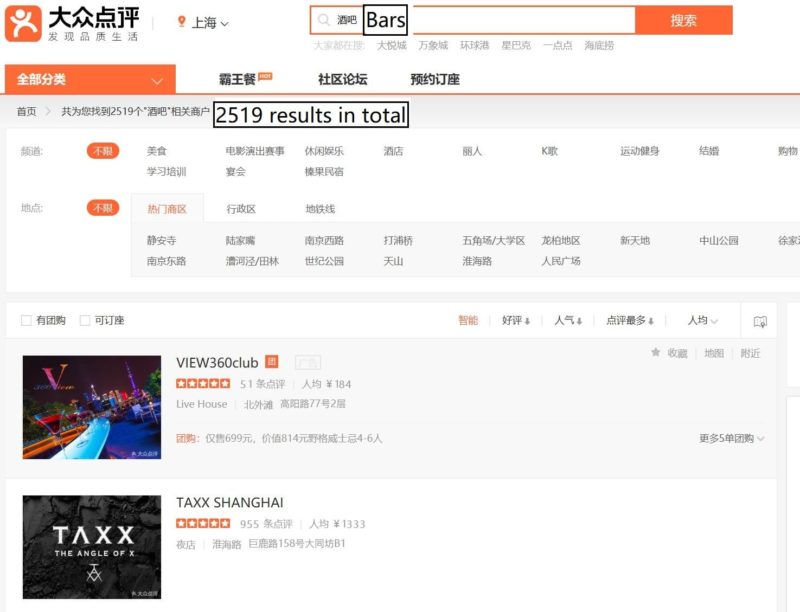Click the 海底捞 hot search suggestion
This screenshot has width=800, height=612.
click(599, 45)
